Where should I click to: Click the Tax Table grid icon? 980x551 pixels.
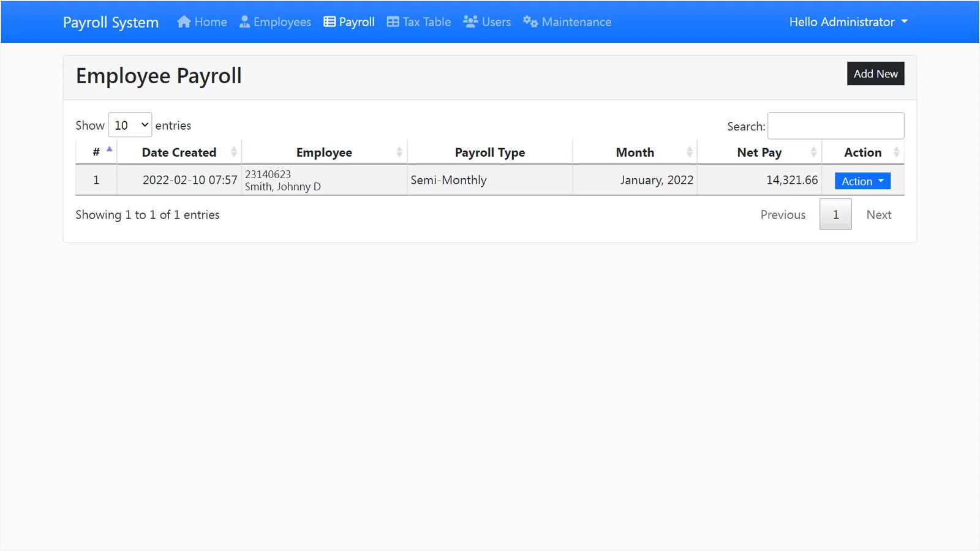(393, 22)
